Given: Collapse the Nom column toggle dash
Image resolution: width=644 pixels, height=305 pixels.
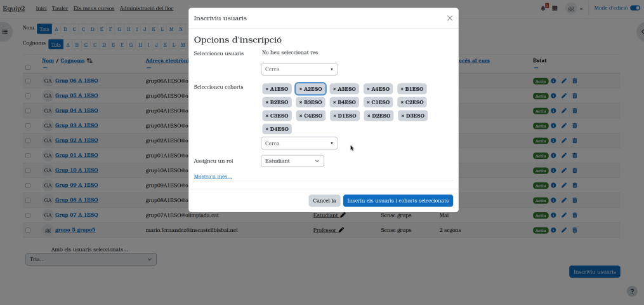Looking at the screenshot, I should point(45,68).
